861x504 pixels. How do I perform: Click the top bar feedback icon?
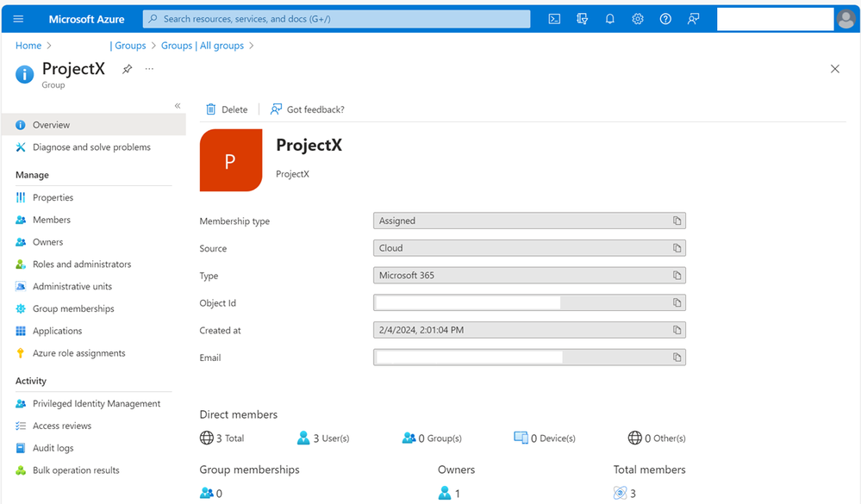click(694, 19)
